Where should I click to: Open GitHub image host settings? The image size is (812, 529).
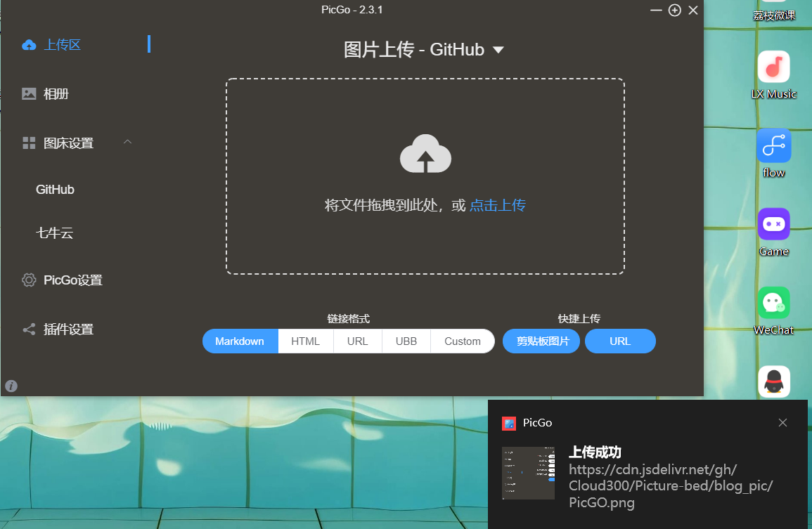[55, 190]
